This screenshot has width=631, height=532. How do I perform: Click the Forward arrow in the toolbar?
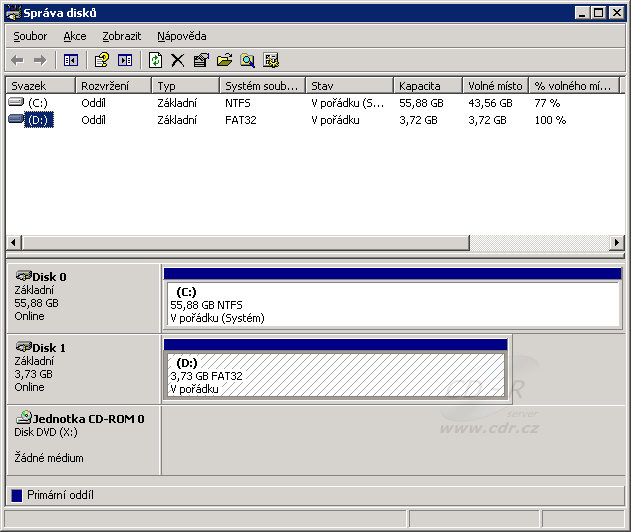(x=40, y=60)
